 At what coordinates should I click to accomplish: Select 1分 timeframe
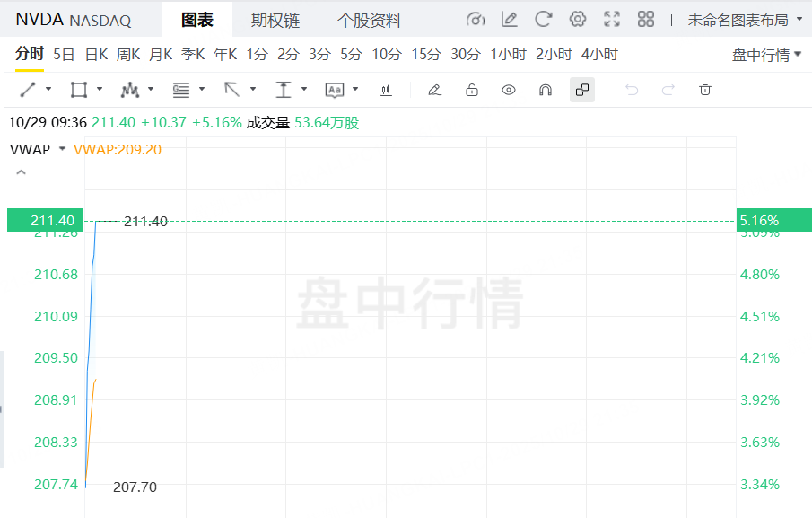point(258,54)
